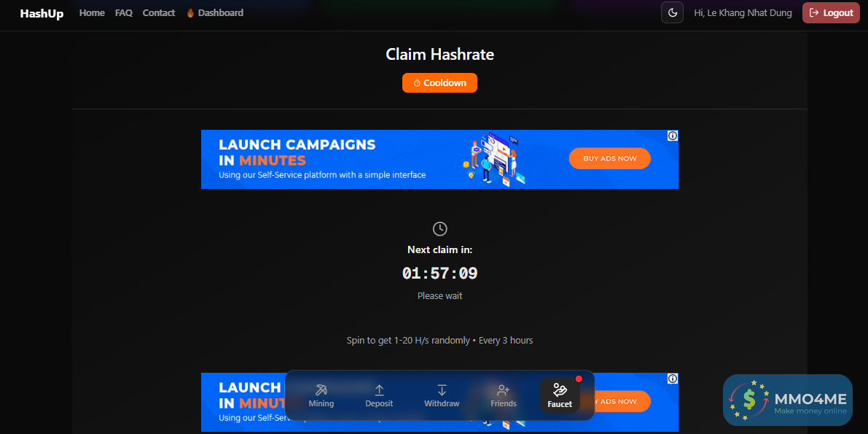Click the top ad info icon

673,135
